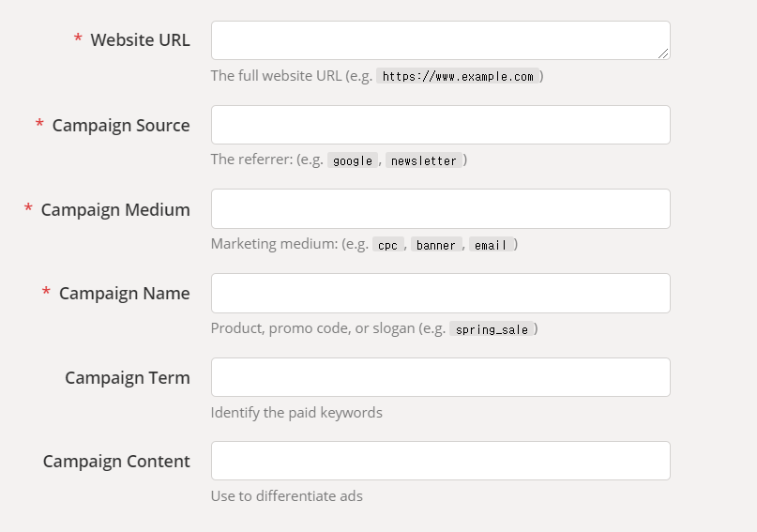Select the Campaign Name input box
Viewport: 757px width, 532px height.
pyautogui.click(x=439, y=293)
